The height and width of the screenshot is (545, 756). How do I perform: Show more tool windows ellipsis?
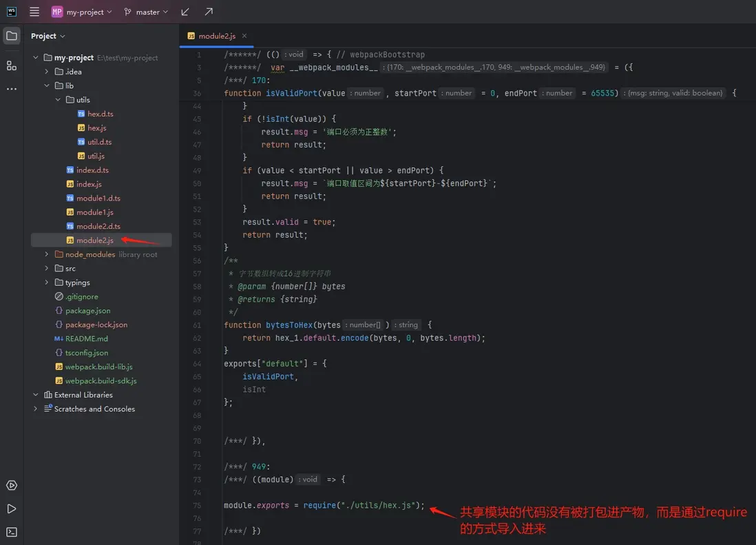[x=12, y=89]
